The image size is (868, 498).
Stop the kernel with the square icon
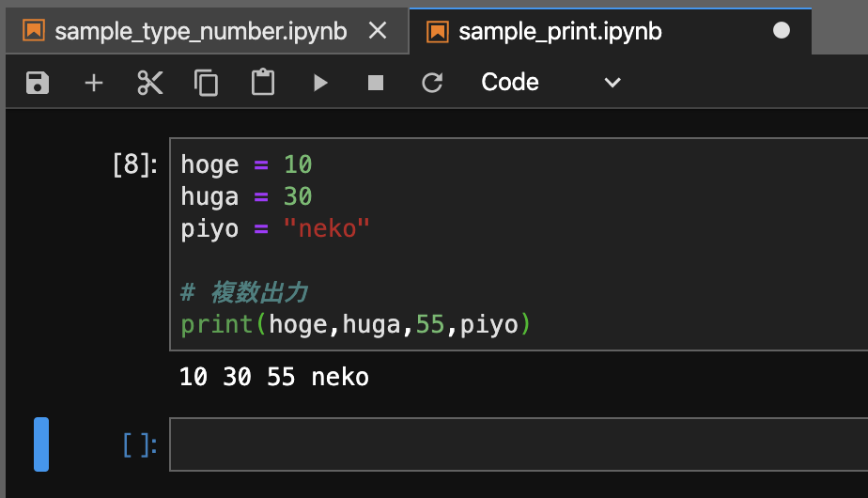click(376, 83)
